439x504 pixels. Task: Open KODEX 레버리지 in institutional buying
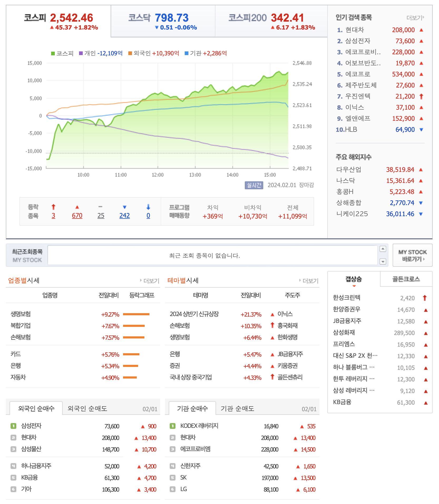pos(199,426)
